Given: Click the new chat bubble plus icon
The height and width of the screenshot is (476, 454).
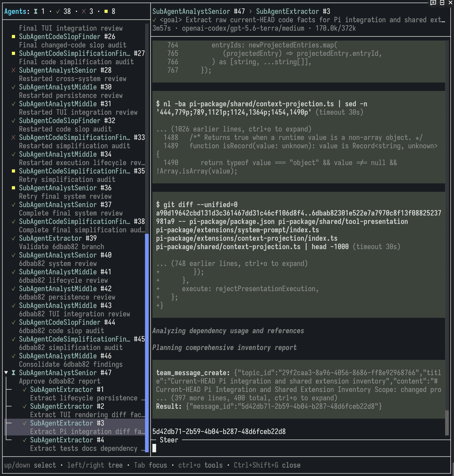Looking at the screenshot, I should point(433,3).
